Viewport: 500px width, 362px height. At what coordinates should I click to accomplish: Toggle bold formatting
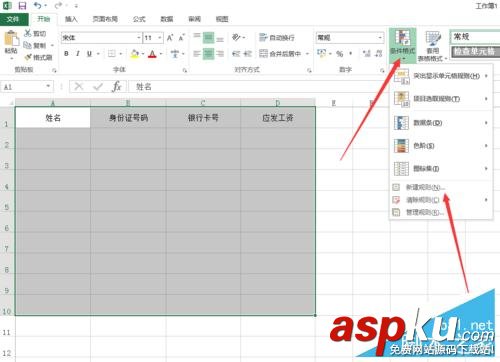coord(66,53)
